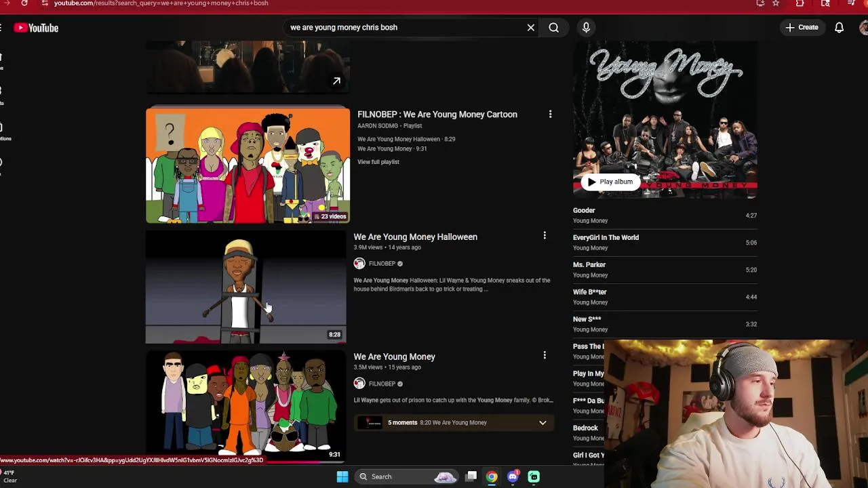This screenshot has height=488, width=868.
Task: Play the Young Money album
Action: [610, 182]
